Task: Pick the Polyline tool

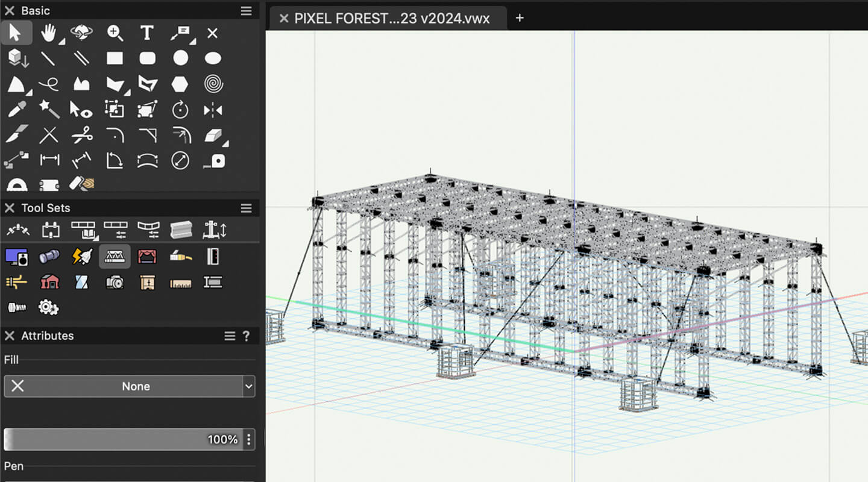Action: [x=81, y=84]
